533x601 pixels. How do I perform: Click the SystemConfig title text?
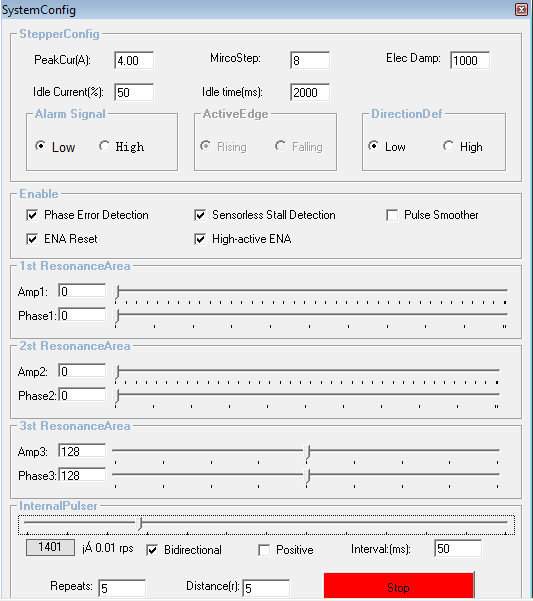click(x=39, y=10)
